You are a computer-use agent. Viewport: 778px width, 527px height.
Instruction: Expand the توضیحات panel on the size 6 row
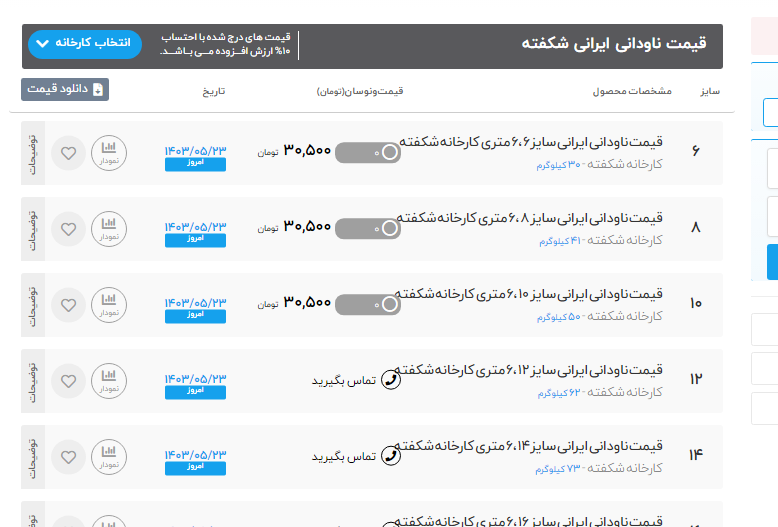[31, 153]
